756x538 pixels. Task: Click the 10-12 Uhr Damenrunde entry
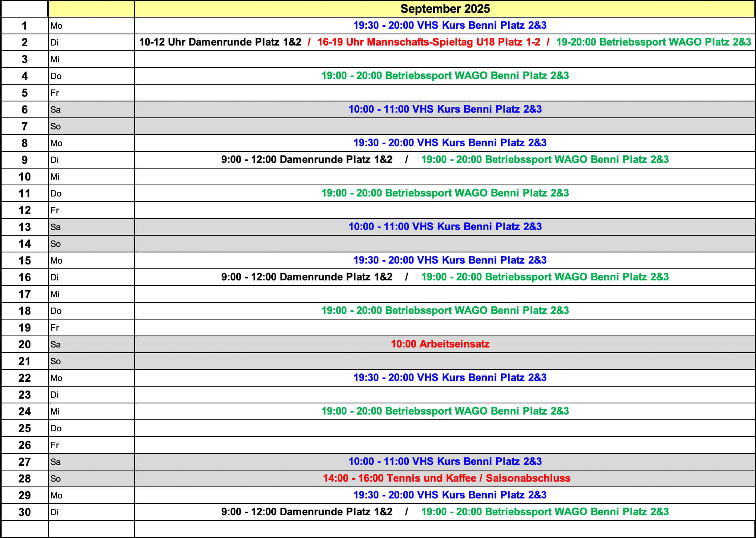220,42
